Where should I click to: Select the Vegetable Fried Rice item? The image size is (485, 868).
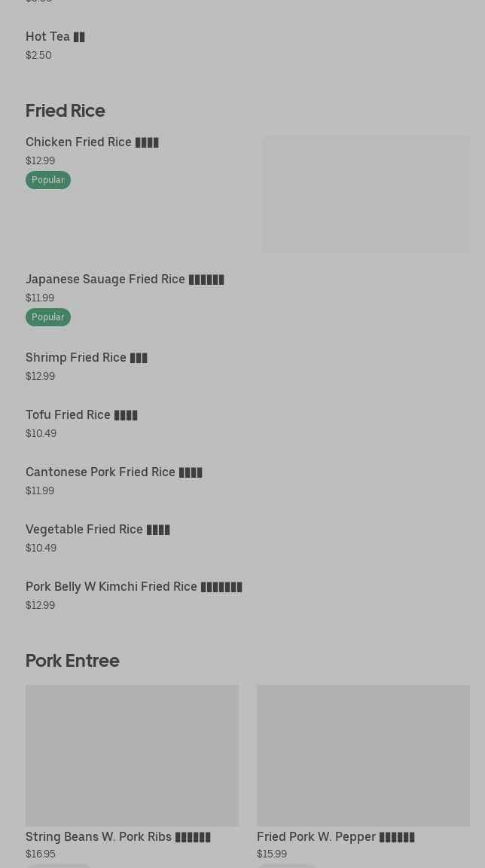click(x=98, y=529)
